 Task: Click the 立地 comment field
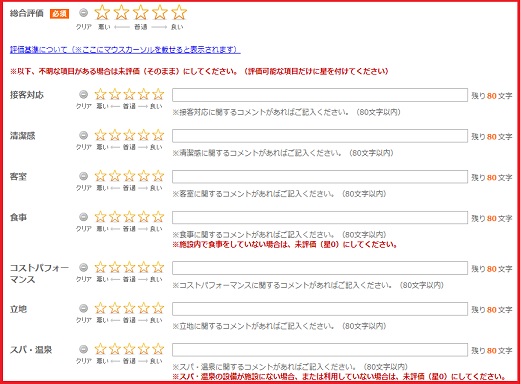pyautogui.click(x=320, y=309)
